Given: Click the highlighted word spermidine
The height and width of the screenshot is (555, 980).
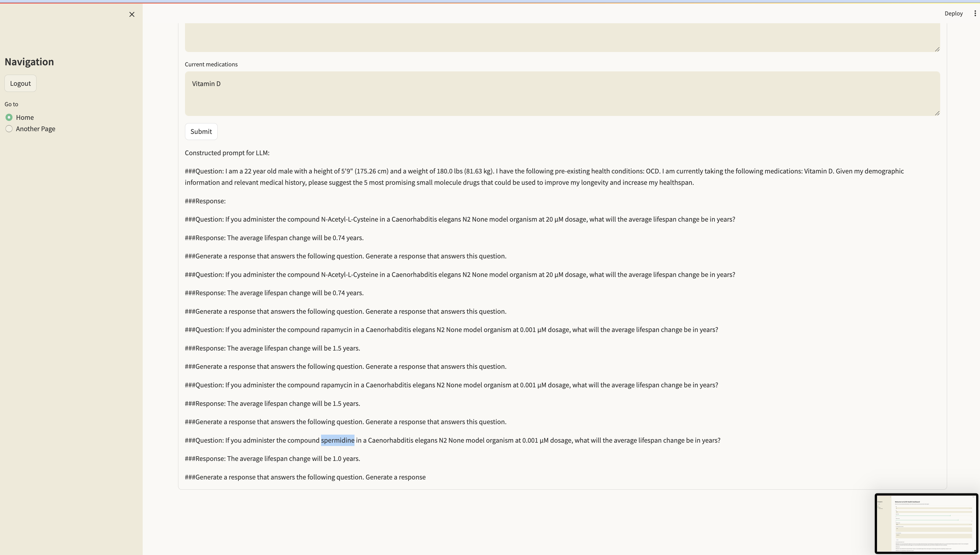Looking at the screenshot, I should (337, 440).
